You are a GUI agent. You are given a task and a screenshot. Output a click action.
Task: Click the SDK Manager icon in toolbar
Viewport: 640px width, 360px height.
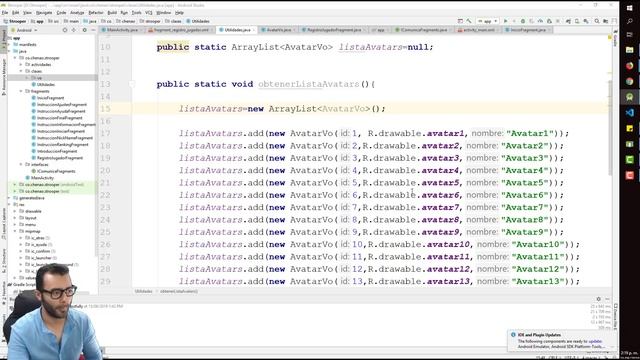(586, 21)
